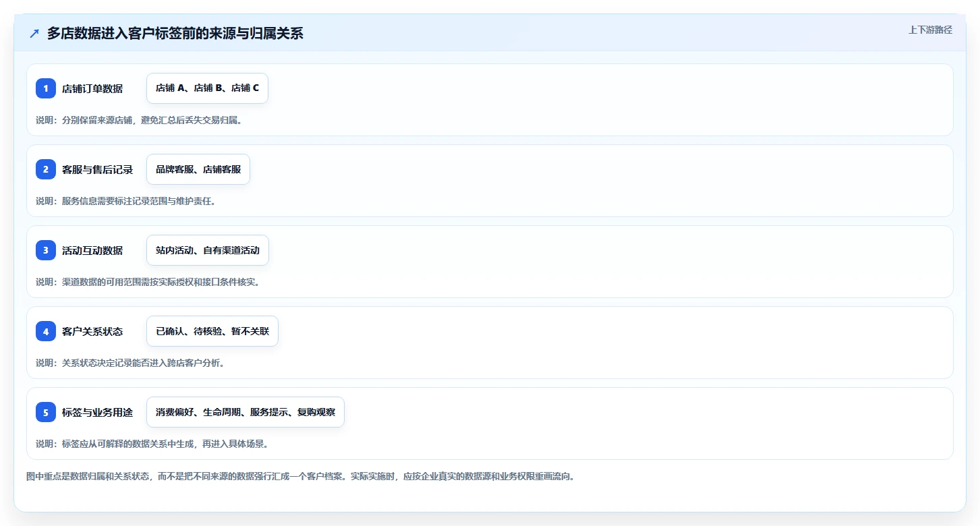Click the 客服与售后记录 heading

coord(97,169)
